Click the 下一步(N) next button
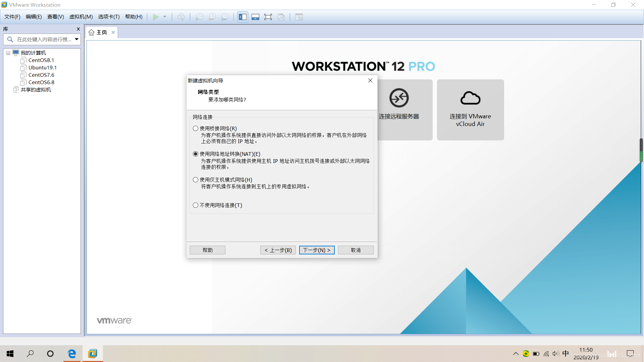The height and width of the screenshot is (362, 644). (x=317, y=250)
